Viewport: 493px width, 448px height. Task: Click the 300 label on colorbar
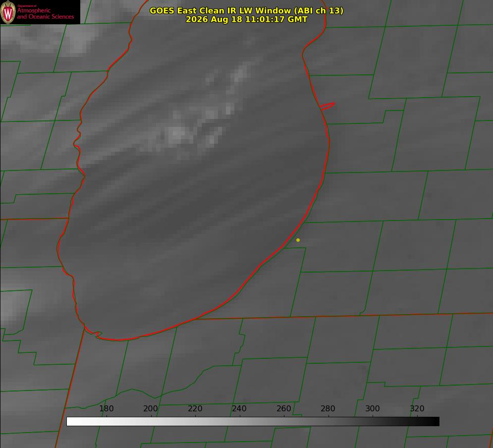(x=373, y=408)
